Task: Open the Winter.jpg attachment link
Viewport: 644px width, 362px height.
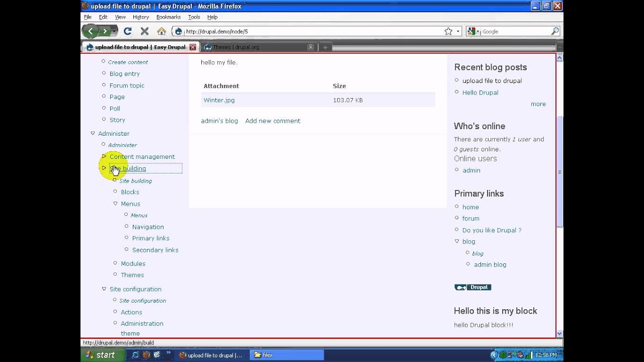Action: coord(219,100)
